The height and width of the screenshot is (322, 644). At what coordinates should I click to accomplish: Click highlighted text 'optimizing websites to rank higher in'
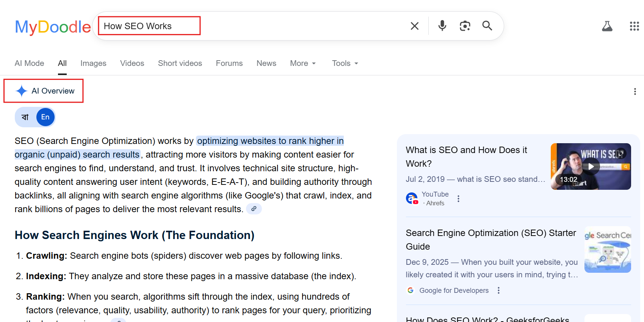[x=270, y=141]
